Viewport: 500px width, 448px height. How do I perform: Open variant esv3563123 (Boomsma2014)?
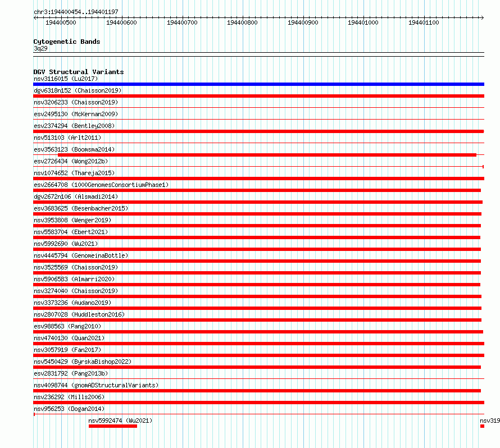coord(74,149)
